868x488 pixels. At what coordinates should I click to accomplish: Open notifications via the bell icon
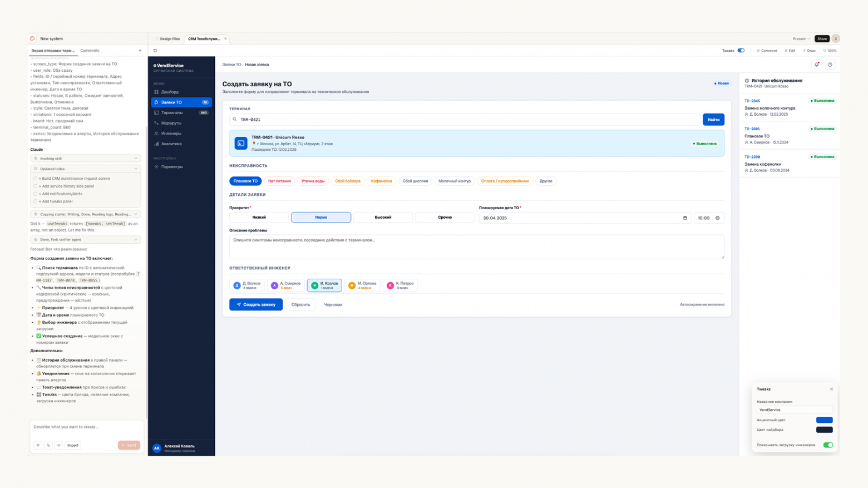tap(817, 65)
